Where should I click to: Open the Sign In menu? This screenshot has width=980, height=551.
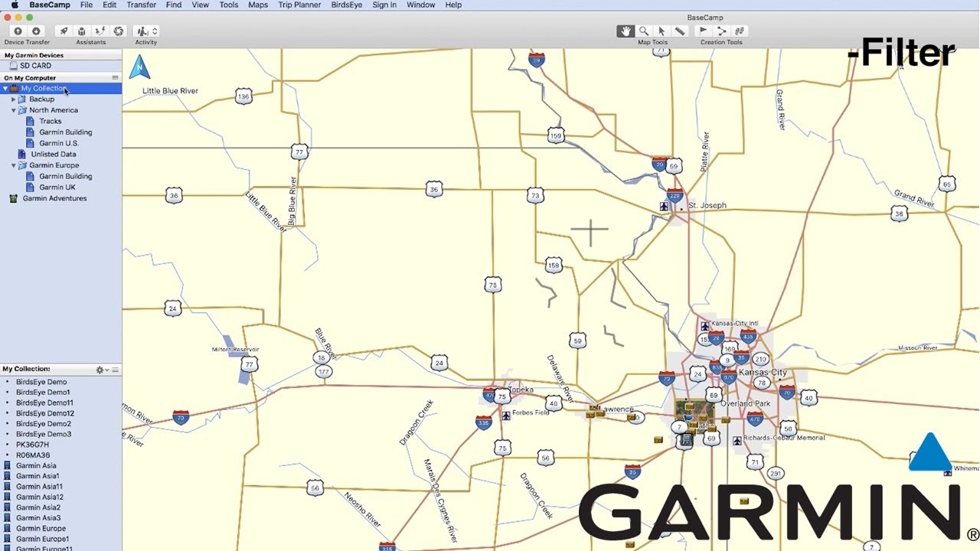384,5
